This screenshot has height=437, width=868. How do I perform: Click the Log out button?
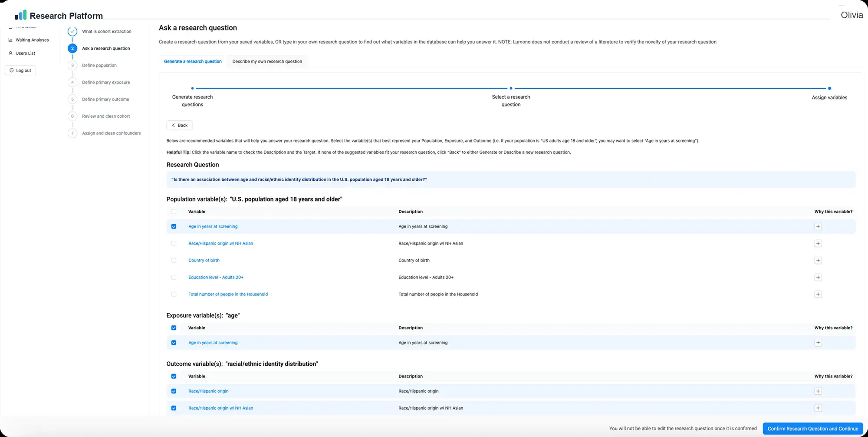tap(20, 70)
